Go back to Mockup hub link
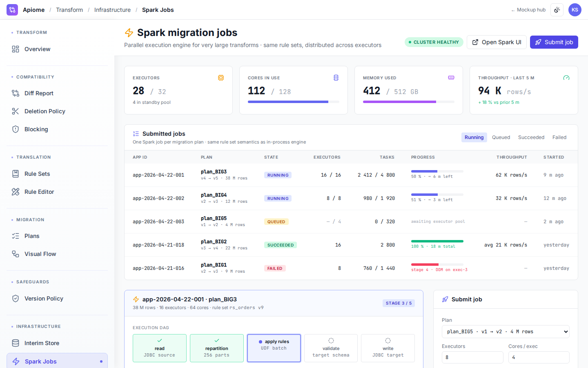The image size is (588, 368). [528, 10]
